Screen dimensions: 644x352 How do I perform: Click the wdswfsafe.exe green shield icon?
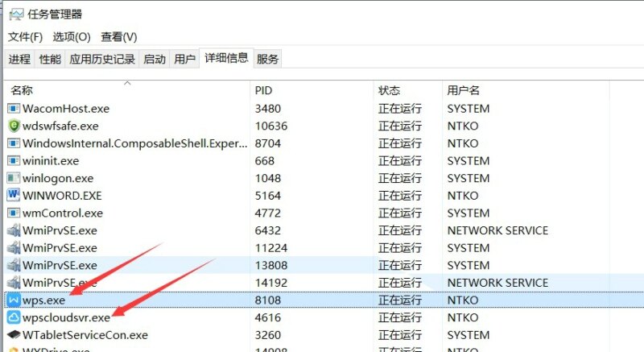[14, 126]
